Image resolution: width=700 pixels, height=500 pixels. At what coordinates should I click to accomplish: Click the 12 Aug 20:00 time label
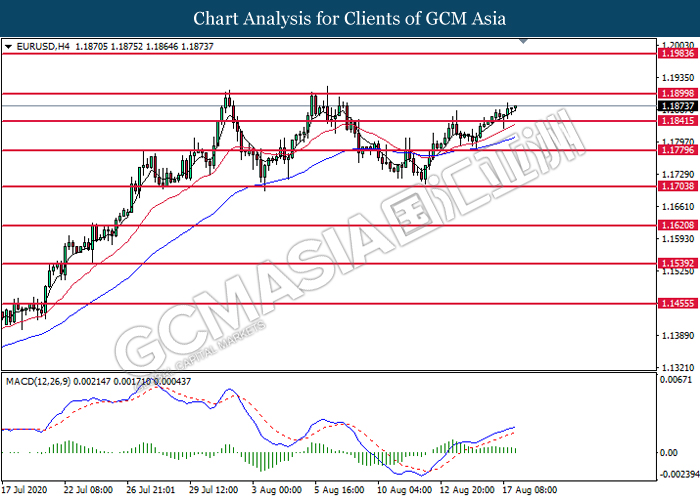pos(467,490)
